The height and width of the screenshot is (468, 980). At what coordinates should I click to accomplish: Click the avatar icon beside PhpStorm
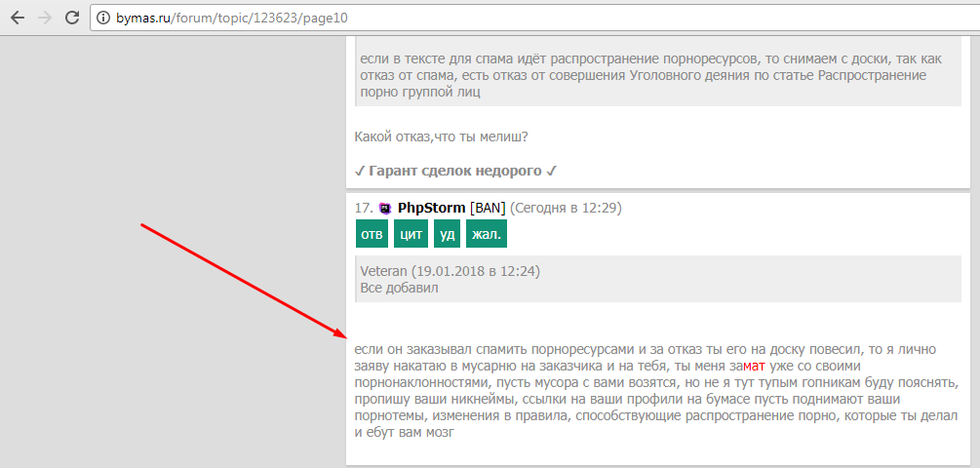click(x=384, y=208)
